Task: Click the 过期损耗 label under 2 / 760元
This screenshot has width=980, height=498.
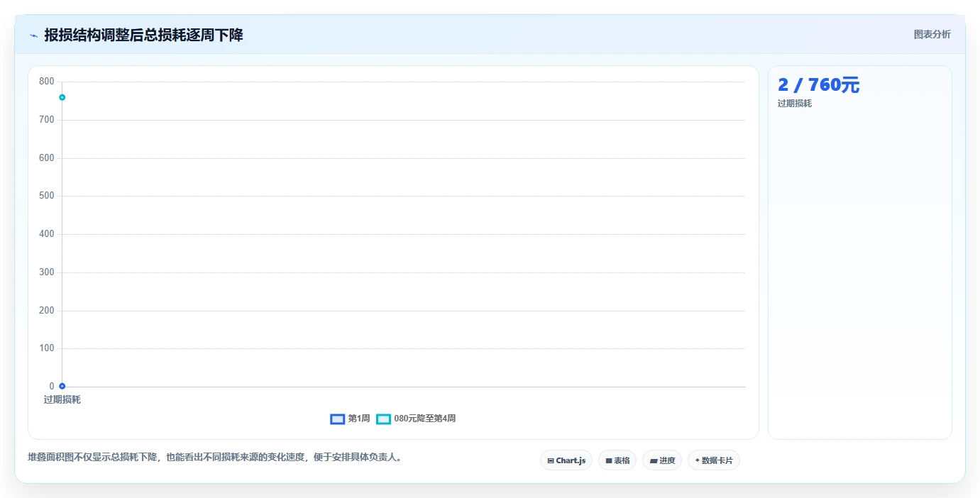Action: pos(795,104)
